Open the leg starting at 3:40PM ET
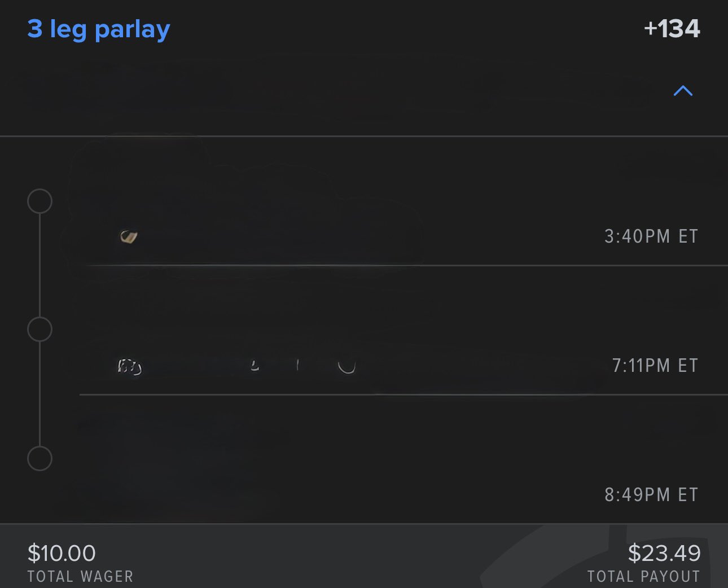 [x=651, y=236]
